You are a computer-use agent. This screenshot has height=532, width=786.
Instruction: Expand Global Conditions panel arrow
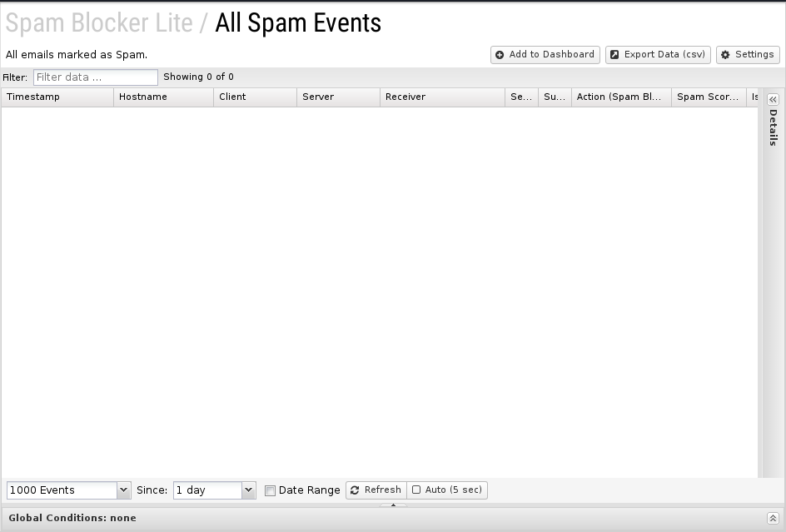pos(773,519)
